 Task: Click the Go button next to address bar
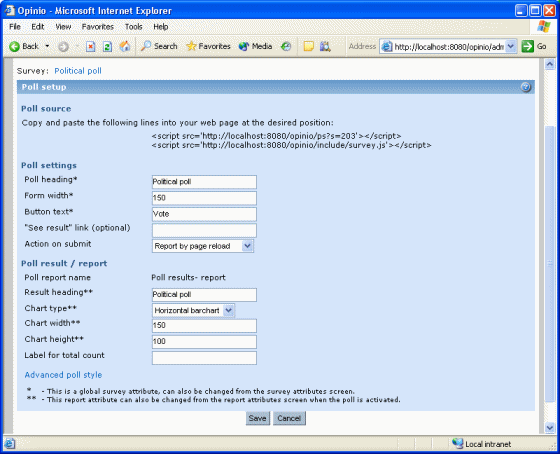click(534, 46)
